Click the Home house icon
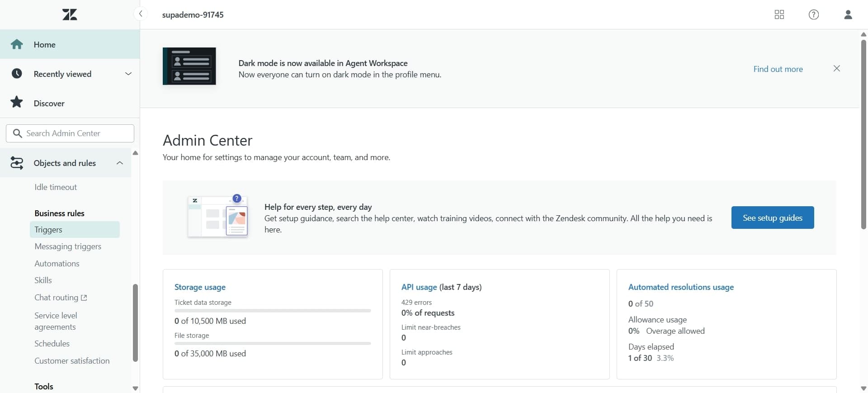 (17, 44)
